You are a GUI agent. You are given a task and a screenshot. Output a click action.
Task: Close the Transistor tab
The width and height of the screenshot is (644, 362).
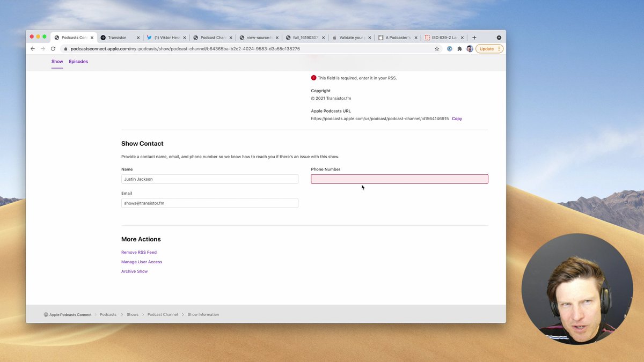point(138,38)
